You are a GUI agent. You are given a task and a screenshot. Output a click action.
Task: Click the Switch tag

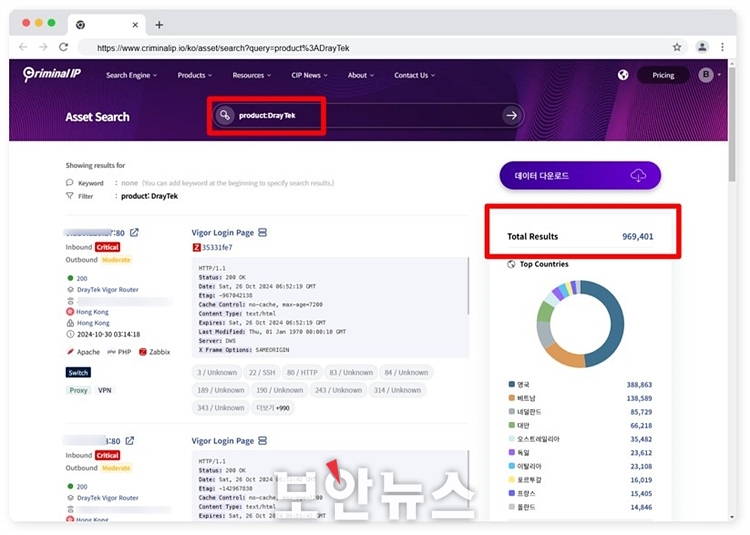(x=78, y=372)
